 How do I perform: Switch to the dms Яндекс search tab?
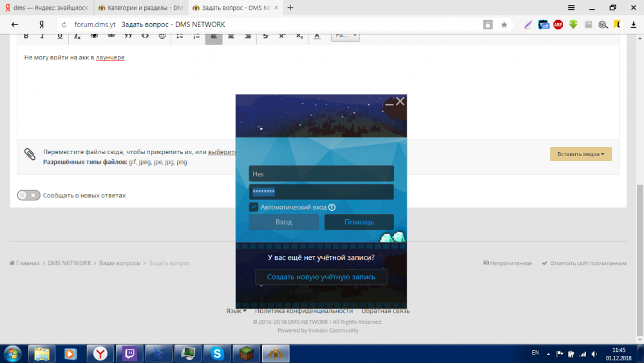pyautogui.click(x=46, y=8)
